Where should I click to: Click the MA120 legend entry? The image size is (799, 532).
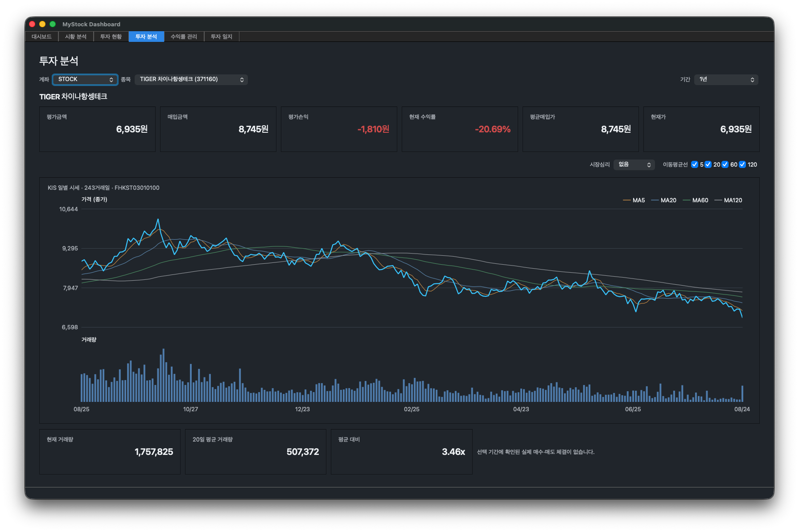pyautogui.click(x=729, y=201)
